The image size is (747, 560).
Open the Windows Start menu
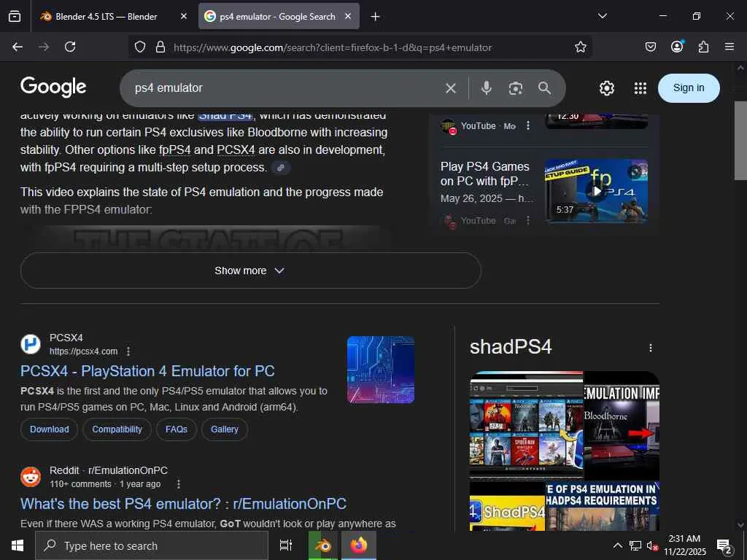point(18,545)
